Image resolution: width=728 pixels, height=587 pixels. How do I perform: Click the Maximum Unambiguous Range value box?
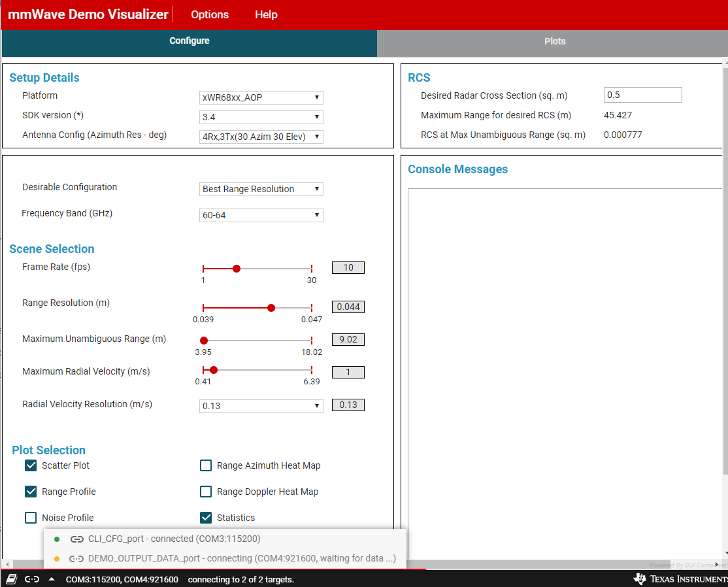click(348, 339)
